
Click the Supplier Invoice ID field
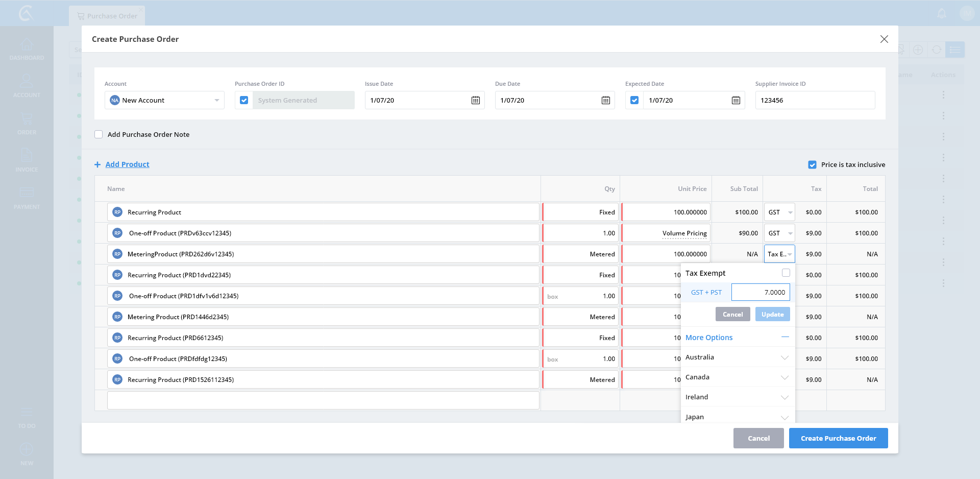[x=815, y=100]
